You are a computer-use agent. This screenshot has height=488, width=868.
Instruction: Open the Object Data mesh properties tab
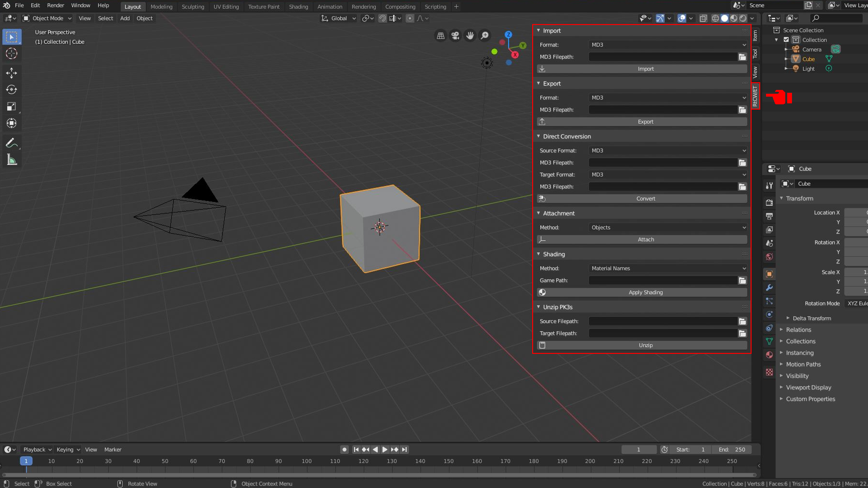[769, 341]
